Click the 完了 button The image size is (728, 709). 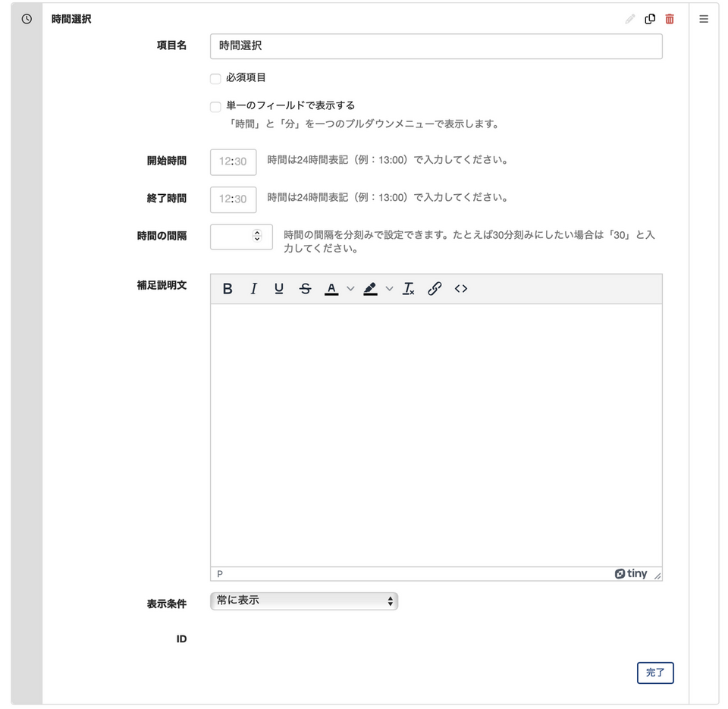click(655, 673)
